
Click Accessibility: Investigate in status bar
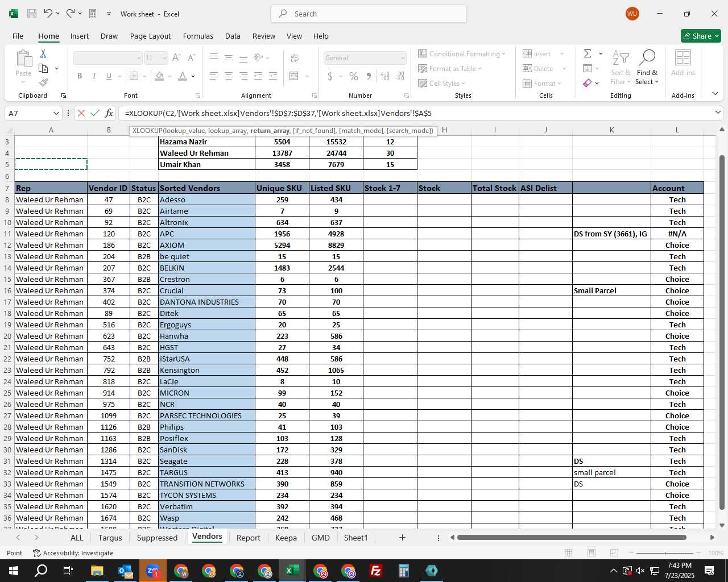(x=73, y=553)
